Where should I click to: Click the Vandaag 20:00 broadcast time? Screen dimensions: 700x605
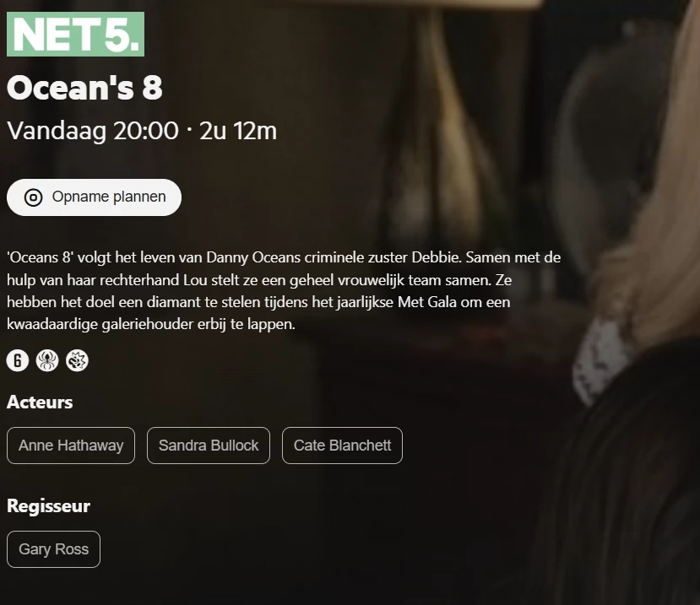(x=93, y=131)
